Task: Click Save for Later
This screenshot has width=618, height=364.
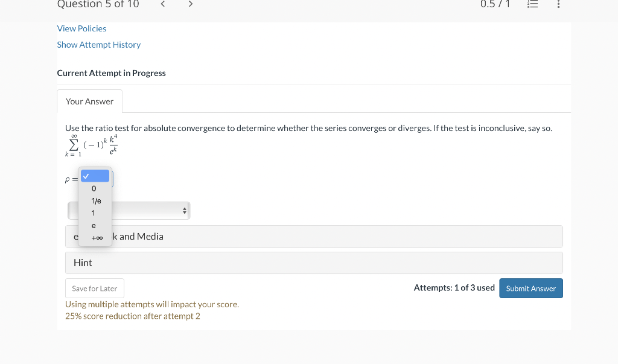Action: (94, 288)
